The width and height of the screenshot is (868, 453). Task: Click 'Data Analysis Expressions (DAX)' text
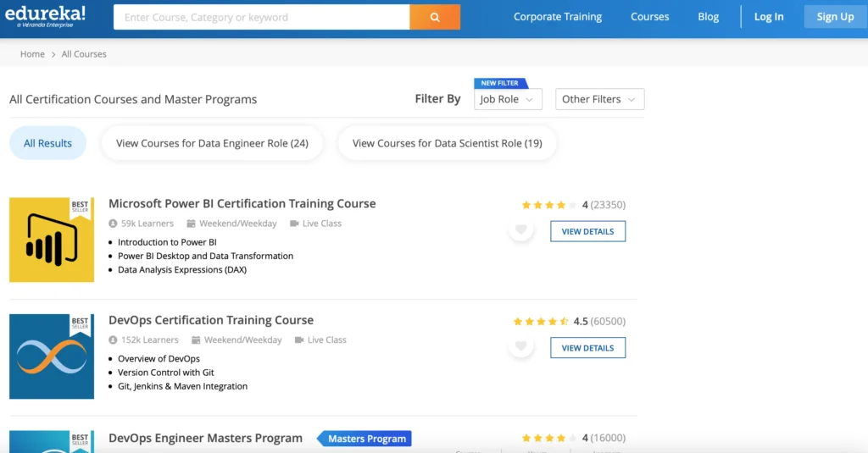182,269
